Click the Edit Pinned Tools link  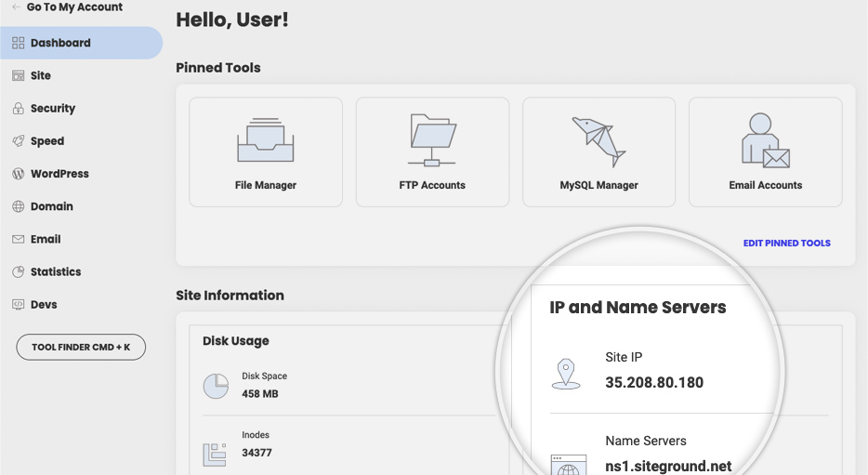coord(786,243)
